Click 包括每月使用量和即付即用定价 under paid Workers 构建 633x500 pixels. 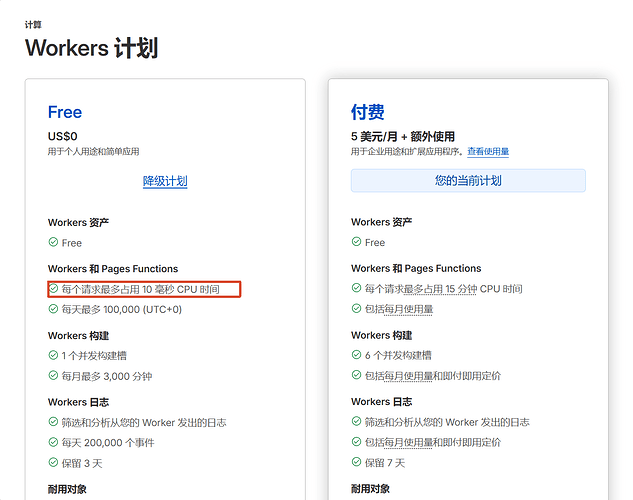coord(433,376)
